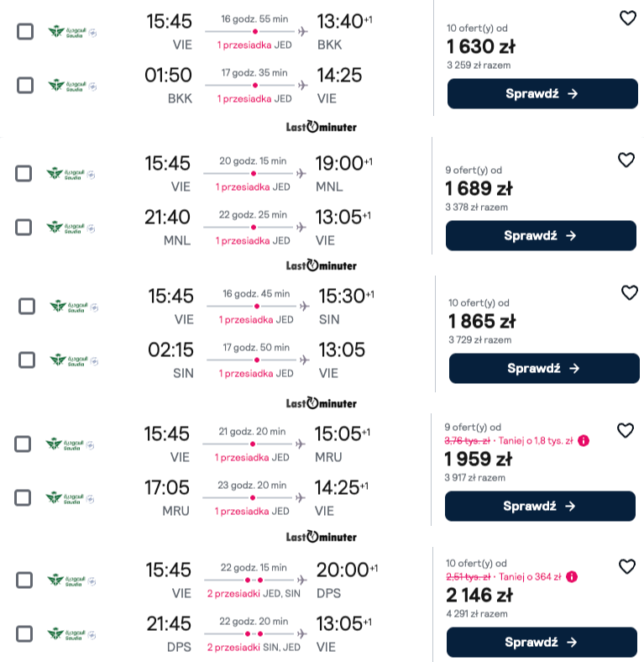Open price info icon next to Taniej o 1,8 tys. zł
Screen dimensions: 644x662
pyautogui.click(x=584, y=441)
